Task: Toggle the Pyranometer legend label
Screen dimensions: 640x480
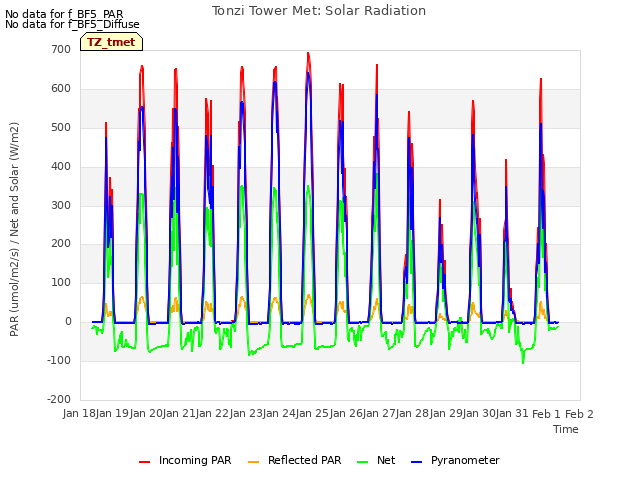Action: coord(465,460)
